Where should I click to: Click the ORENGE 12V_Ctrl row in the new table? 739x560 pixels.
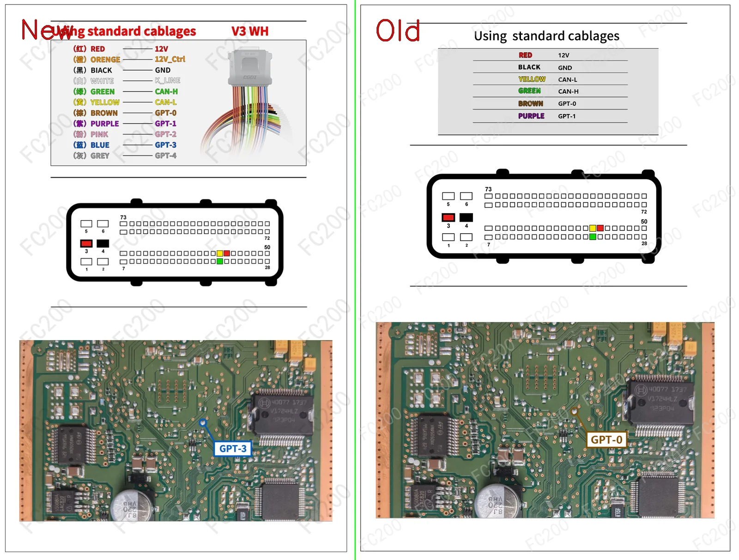129,59
